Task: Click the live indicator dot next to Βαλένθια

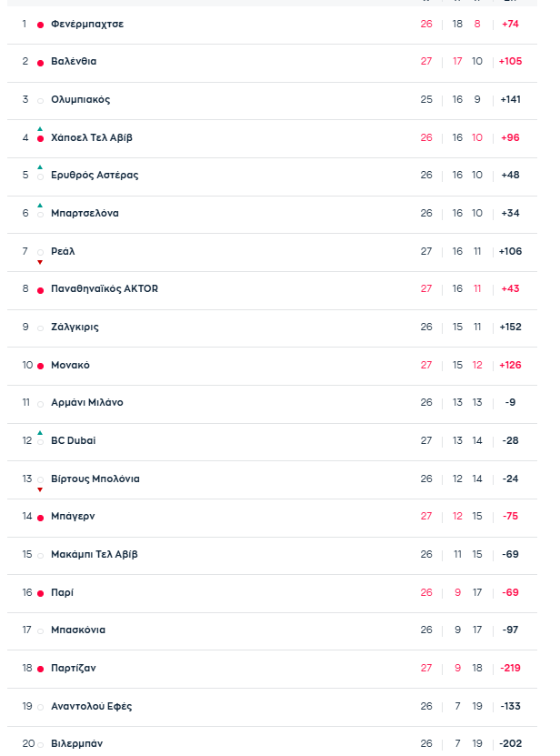Action: tap(40, 63)
